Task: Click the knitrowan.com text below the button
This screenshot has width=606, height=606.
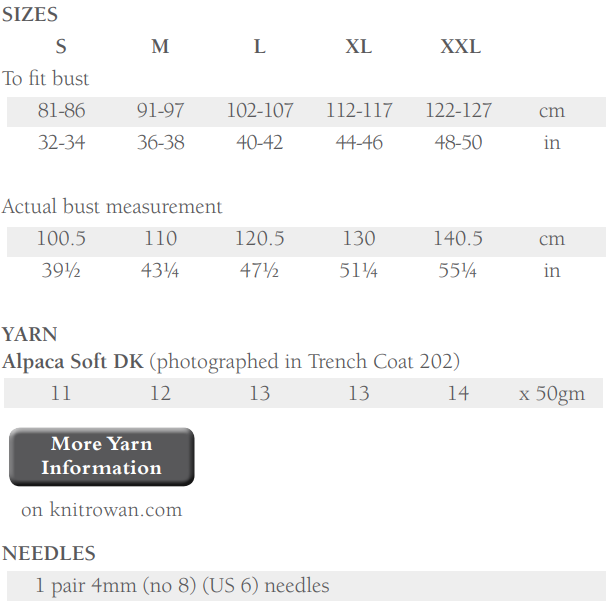Action: click(101, 510)
